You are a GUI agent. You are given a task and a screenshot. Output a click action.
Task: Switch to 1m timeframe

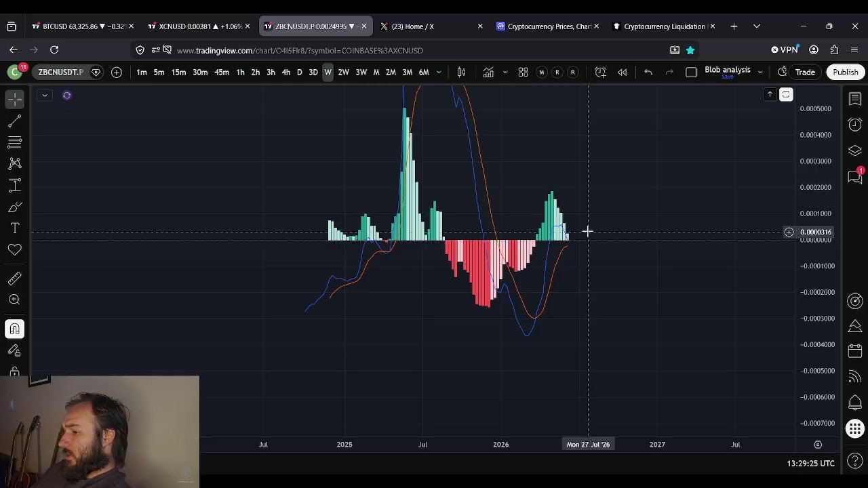pyautogui.click(x=142, y=72)
